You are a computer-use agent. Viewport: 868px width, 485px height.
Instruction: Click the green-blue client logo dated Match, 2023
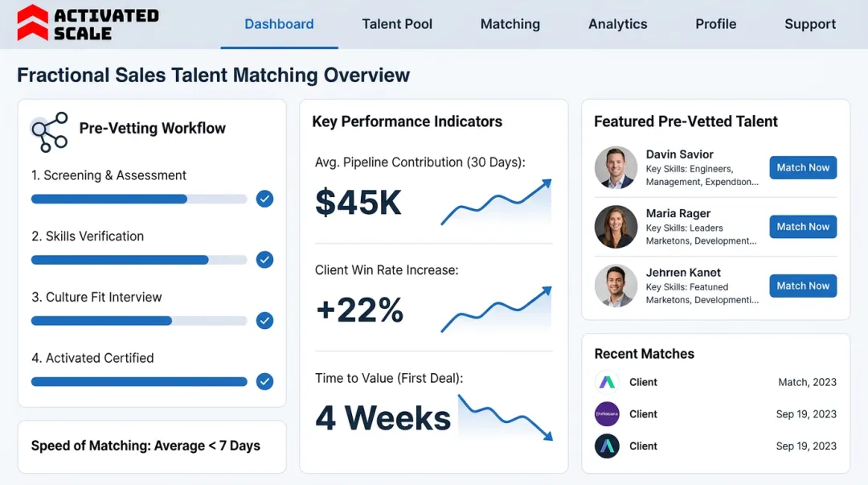607,382
